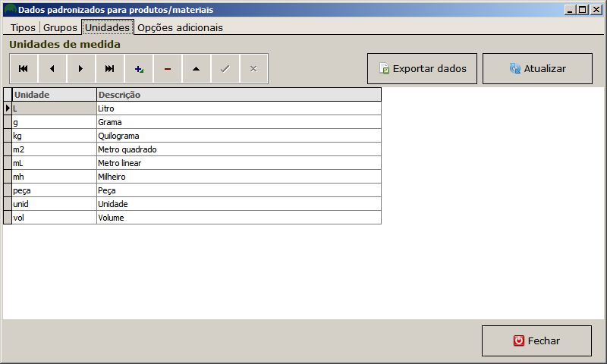Viewport: 607px width, 364px height.
Task: Close window via title bar X
Action: (x=596, y=10)
